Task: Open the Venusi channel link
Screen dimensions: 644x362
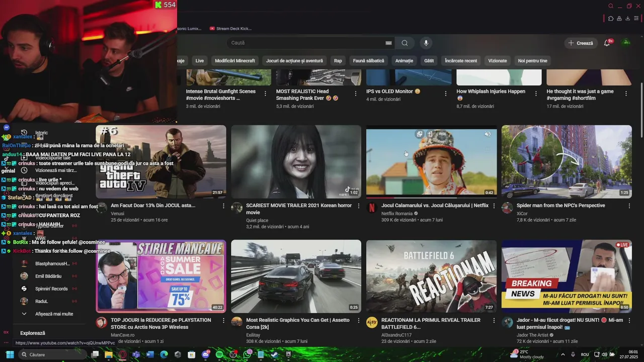Action: pyautogui.click(x=117, y=214)
